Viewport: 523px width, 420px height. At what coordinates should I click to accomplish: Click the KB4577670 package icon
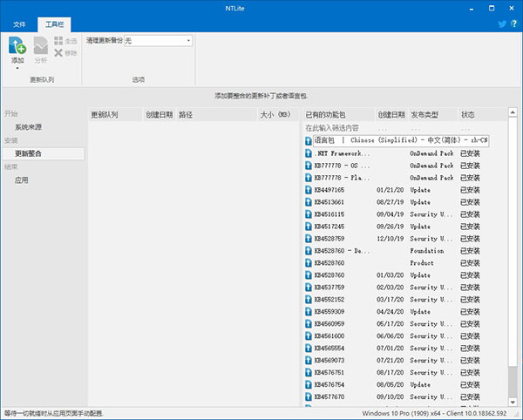(x=309, y=396)
